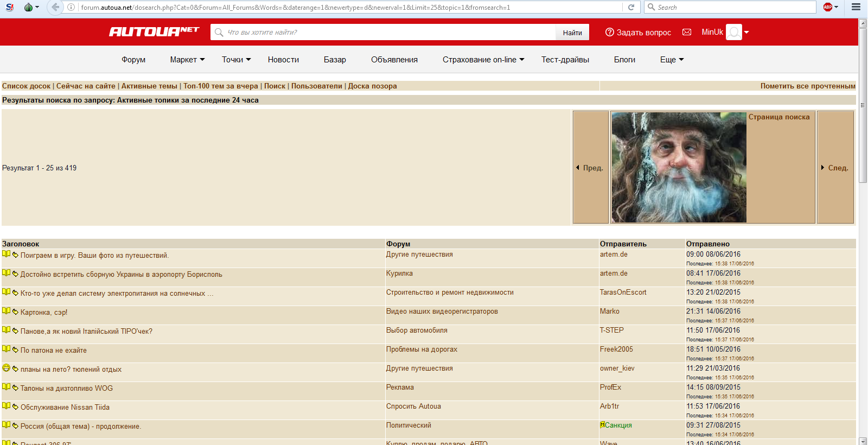Go to next results page via След.
Screen dimensions: 868x445
click(x=835, y=168)
